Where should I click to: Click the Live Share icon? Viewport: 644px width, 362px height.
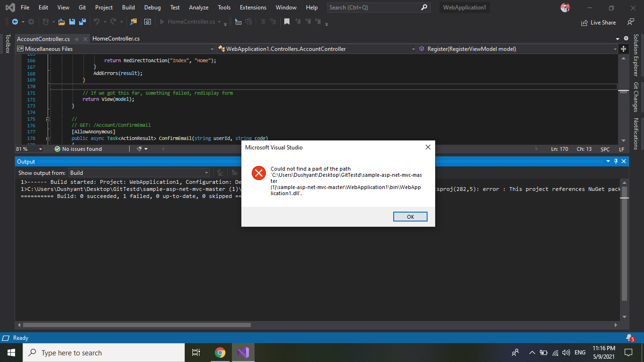pos(585,22)
